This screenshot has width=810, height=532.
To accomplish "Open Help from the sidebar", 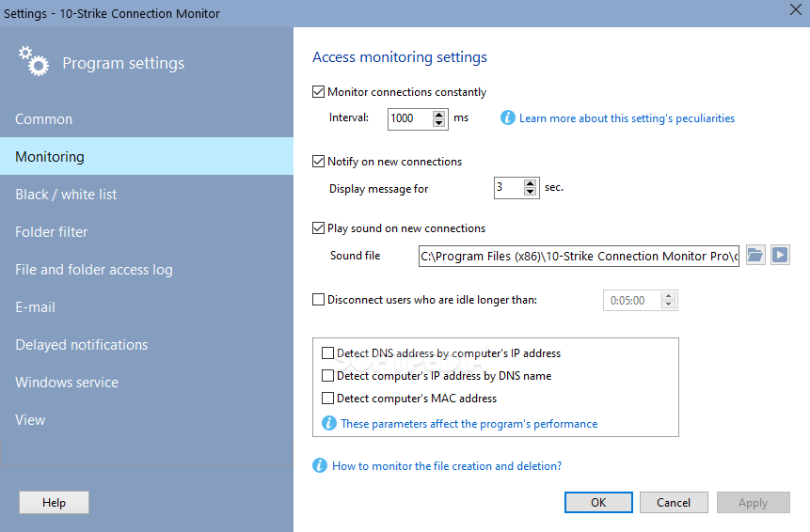I will (x=54, y=503).
